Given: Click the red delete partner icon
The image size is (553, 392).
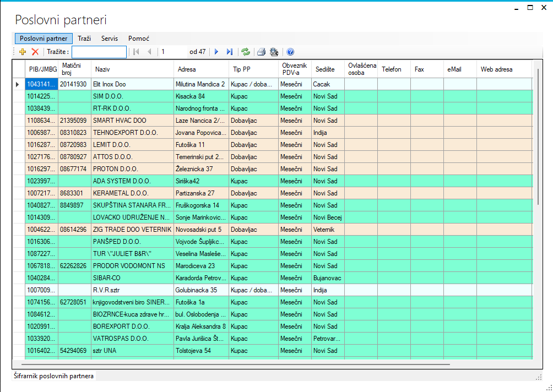Looking at the screenshot, I should tap(35, 52).
